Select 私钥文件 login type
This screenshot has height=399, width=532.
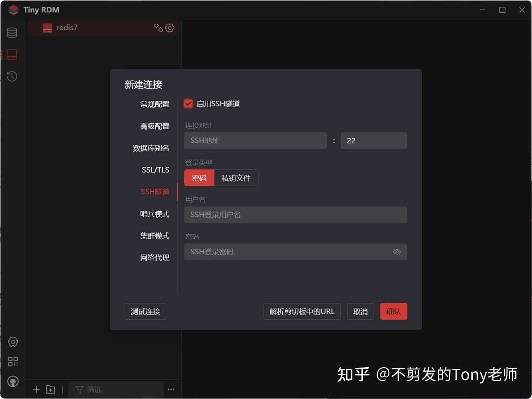(236, 178)
